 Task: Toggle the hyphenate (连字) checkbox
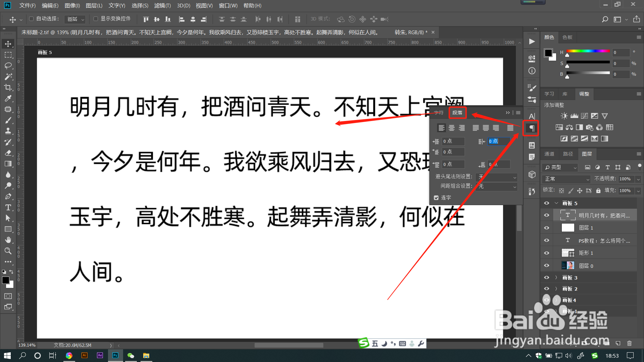[x=436, y=198]
